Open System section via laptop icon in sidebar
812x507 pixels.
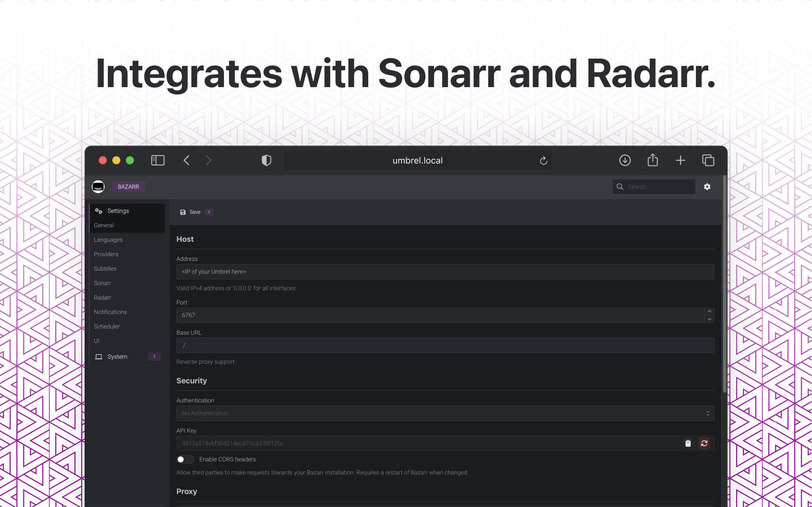point(99,356)
